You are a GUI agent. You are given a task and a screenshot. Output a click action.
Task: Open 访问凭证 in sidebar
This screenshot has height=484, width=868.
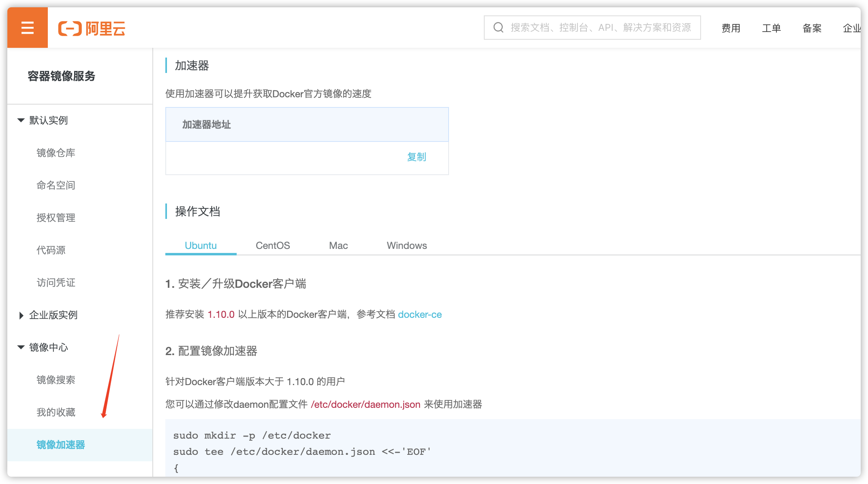click(56, 283)
